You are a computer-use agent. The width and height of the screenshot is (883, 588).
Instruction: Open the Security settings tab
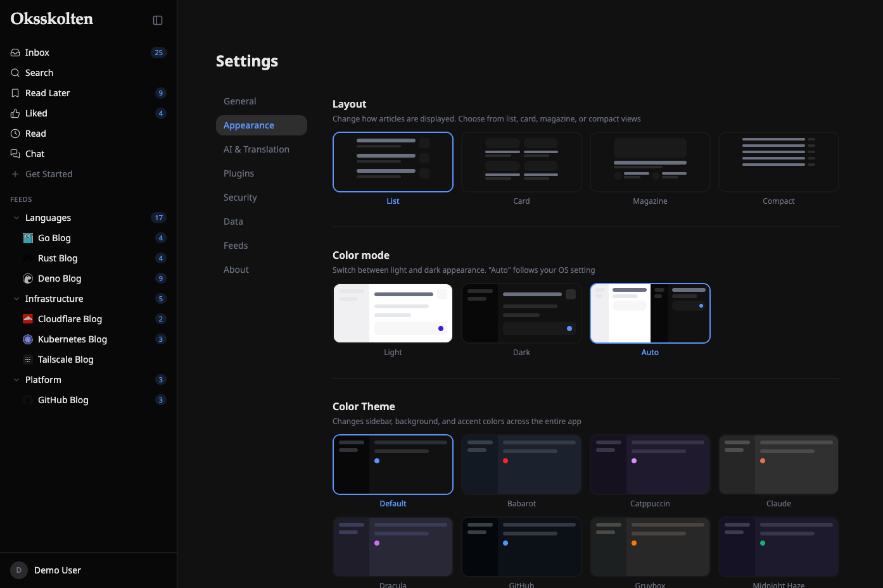coord(262,197)
